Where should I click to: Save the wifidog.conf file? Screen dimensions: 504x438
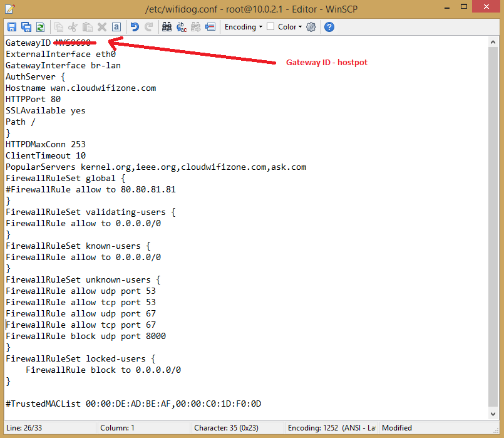pos(11,27)
